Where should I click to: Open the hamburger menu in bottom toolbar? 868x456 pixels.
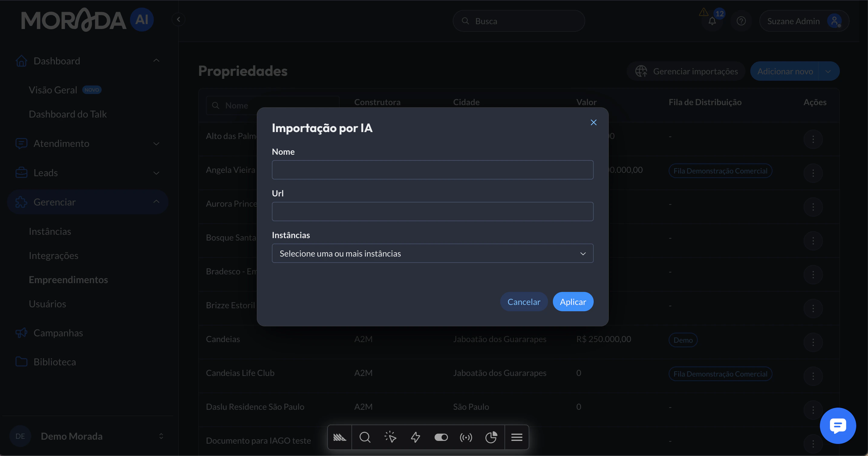pyautogui.click(x=517, y=437)
